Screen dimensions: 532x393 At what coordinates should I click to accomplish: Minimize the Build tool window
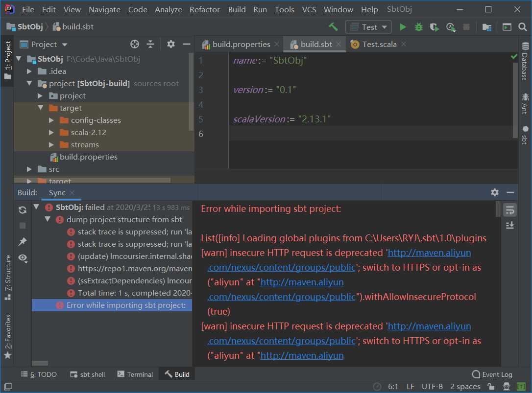510,192
